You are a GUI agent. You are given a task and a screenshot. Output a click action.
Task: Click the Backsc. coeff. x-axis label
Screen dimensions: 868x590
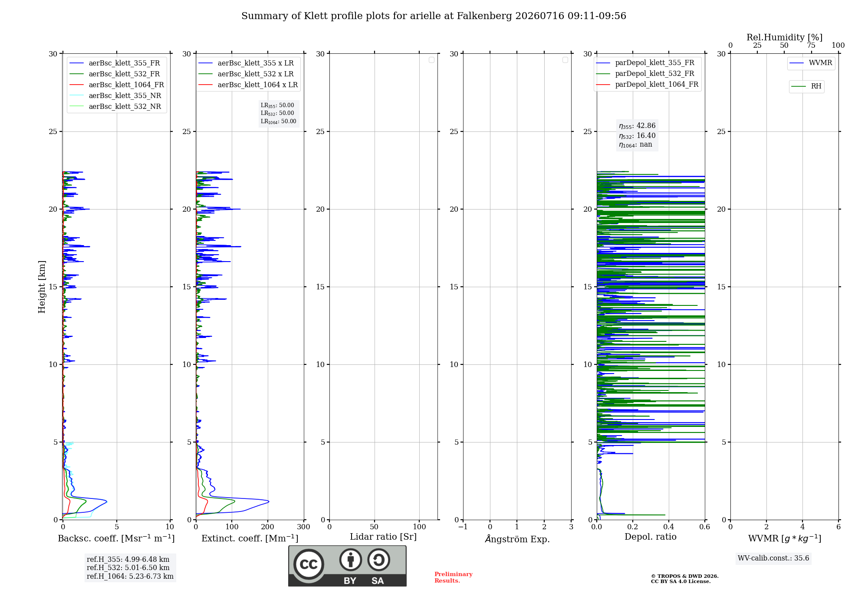point(116,538)
